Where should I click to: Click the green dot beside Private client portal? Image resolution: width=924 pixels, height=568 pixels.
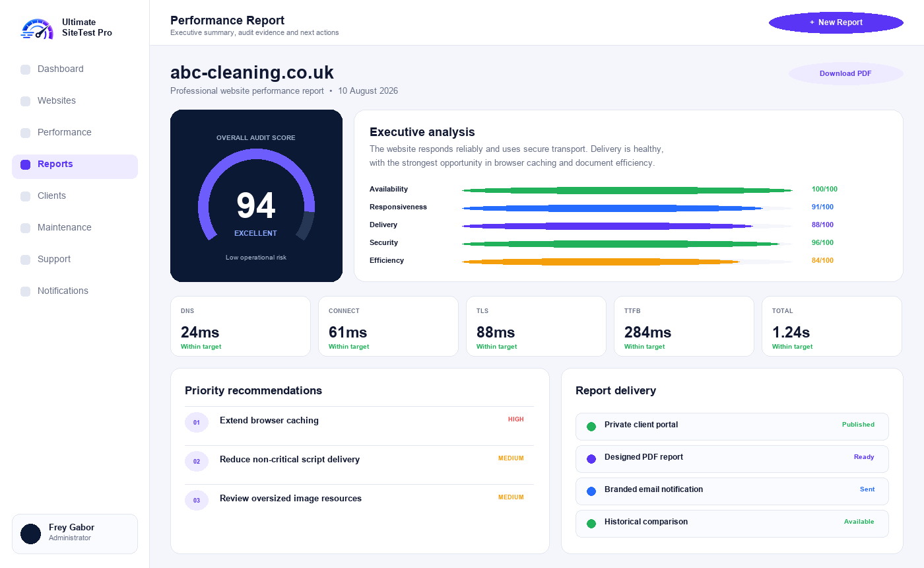point(591,427)
